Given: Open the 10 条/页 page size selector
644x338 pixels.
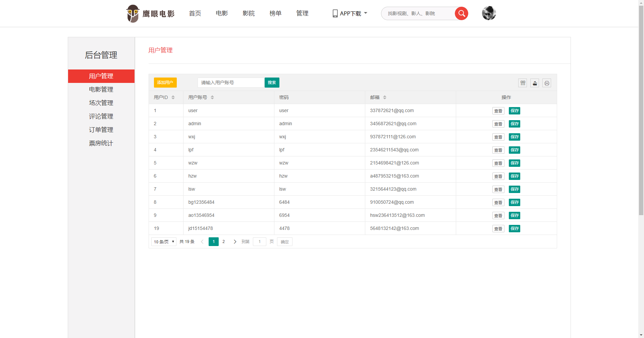Looking at the screenshot, I should (x=164, y=242).
